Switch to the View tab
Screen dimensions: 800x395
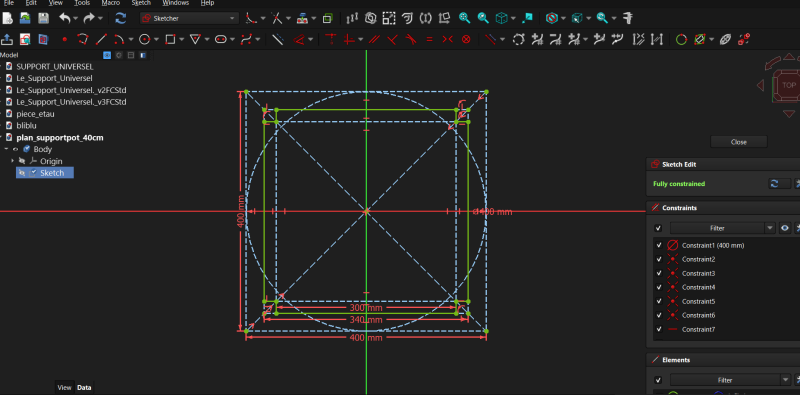[64, 388]
